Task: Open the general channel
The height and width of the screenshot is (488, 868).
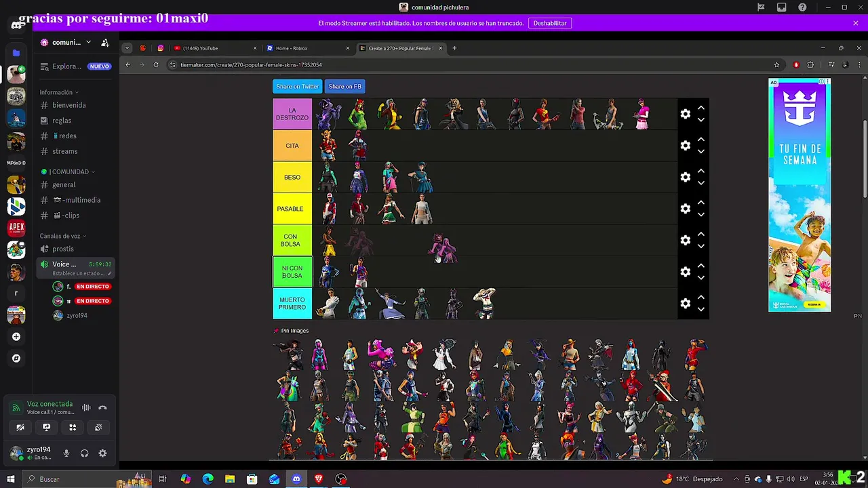Action: point(75,184)
